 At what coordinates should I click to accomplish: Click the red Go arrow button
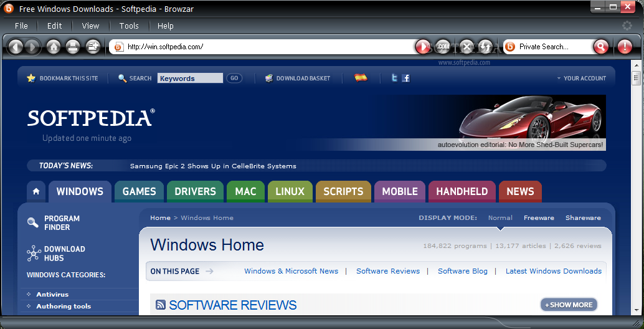click(423, 47)
